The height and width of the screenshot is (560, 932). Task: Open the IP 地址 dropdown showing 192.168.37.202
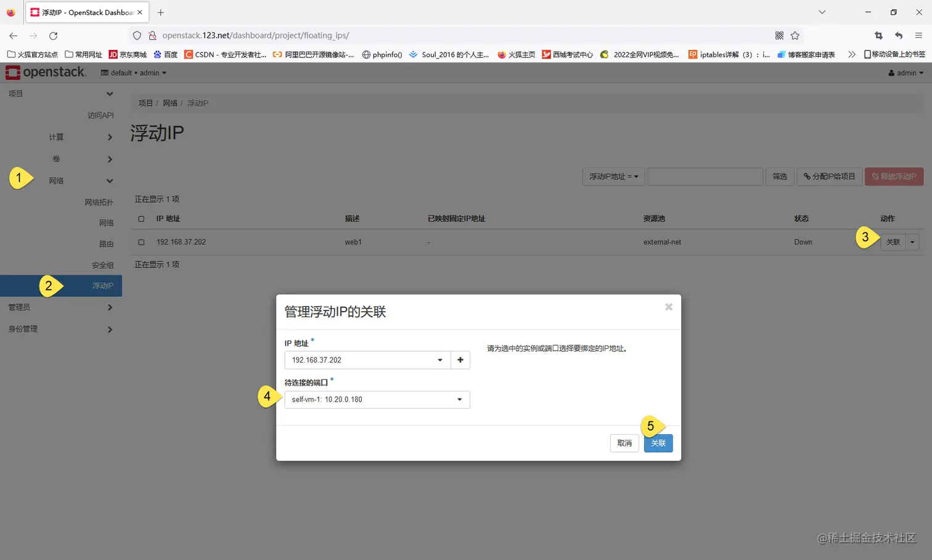click(367, 360)
